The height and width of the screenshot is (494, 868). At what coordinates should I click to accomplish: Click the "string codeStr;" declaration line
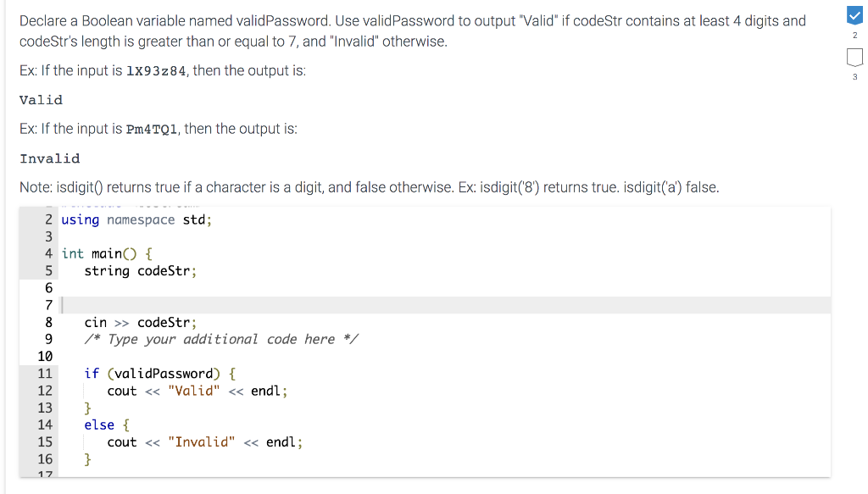[x=140, y=271]
